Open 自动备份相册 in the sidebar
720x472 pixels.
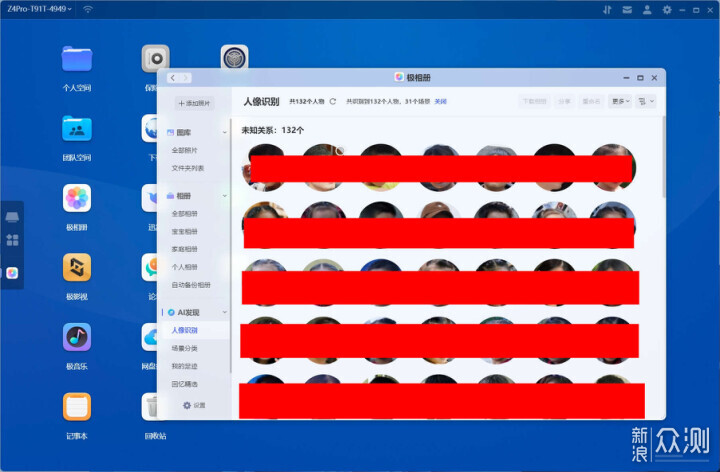(x=191, y=285)
